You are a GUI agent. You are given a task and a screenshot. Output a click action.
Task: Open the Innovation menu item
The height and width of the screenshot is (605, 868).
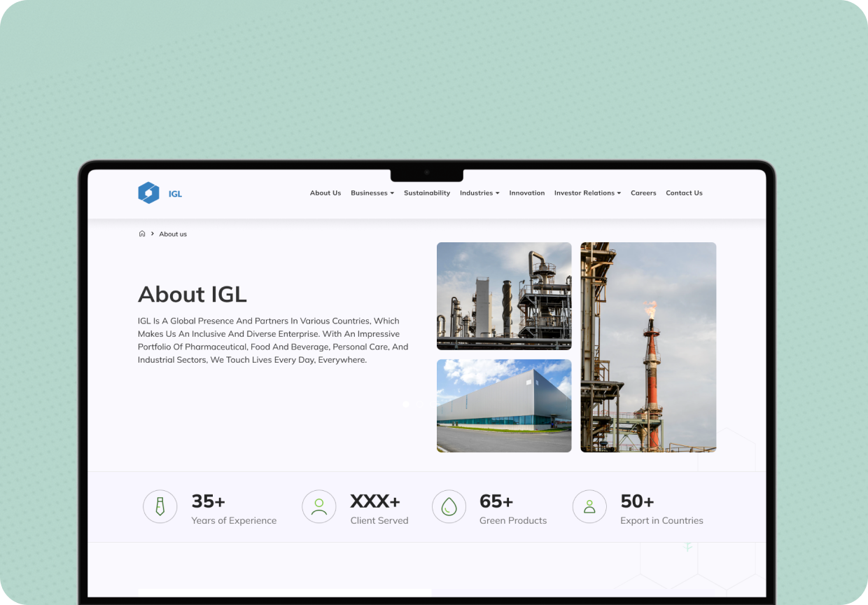(527, 193)
